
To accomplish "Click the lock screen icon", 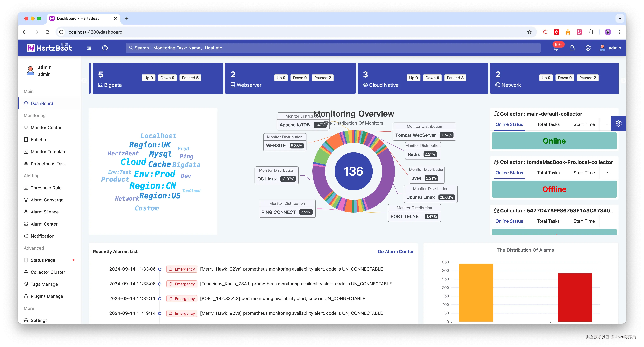I will [572, 48].
